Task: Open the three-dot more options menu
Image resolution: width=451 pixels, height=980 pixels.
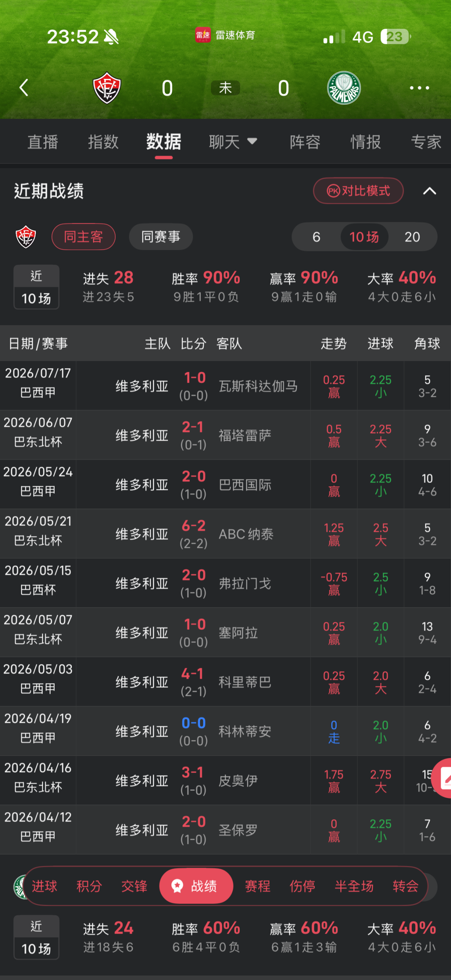Action: pos(419,88)
